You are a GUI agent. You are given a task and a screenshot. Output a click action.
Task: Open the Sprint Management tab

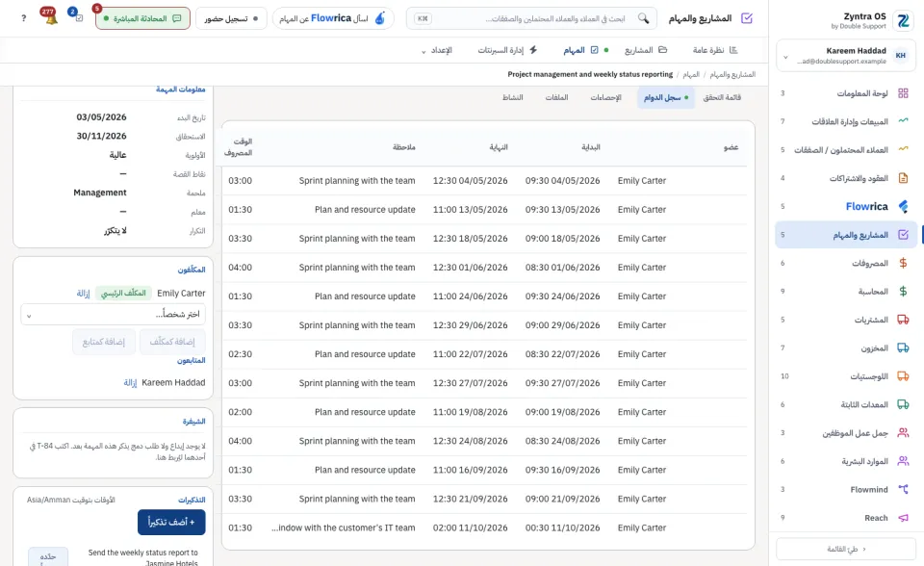507,50
